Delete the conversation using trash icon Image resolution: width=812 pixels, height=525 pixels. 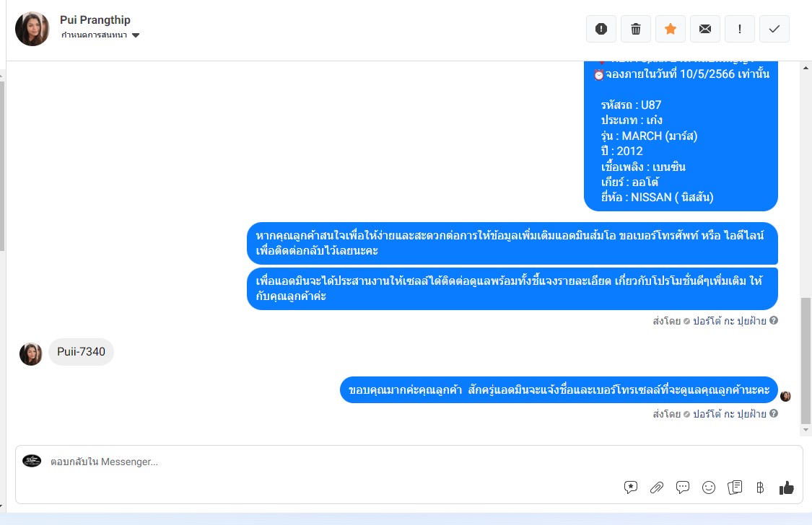(635, 29)
